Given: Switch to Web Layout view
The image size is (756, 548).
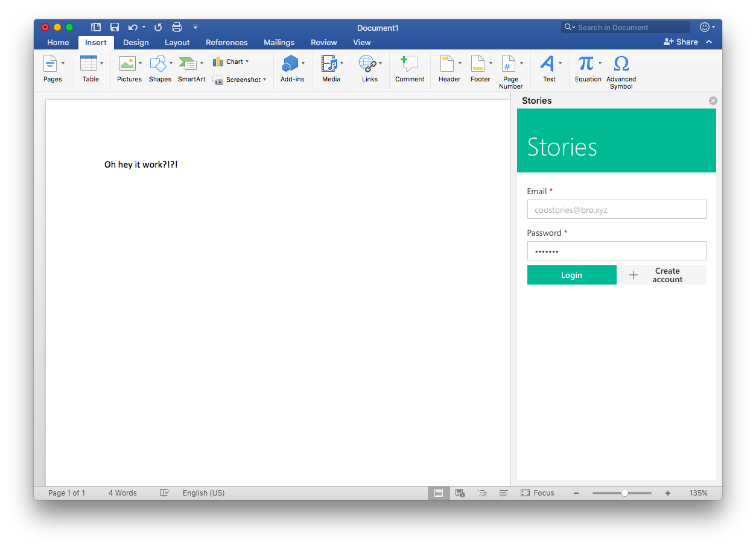Looking at the screenshot, I should 460,493.
